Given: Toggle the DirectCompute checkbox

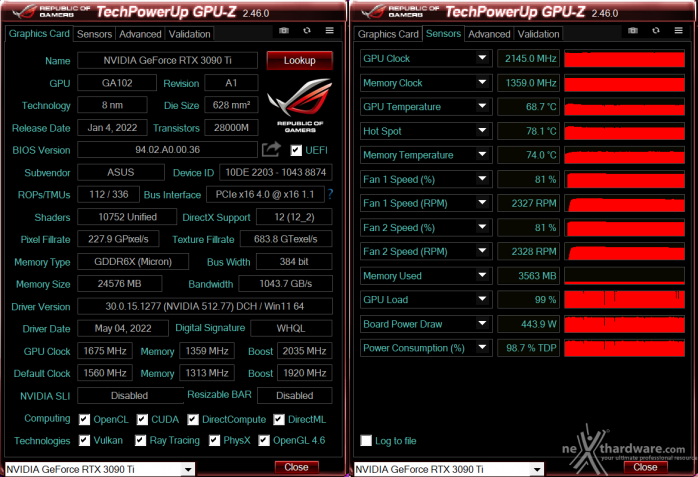Looking at the screenshot, I should [x=193, y=420].
